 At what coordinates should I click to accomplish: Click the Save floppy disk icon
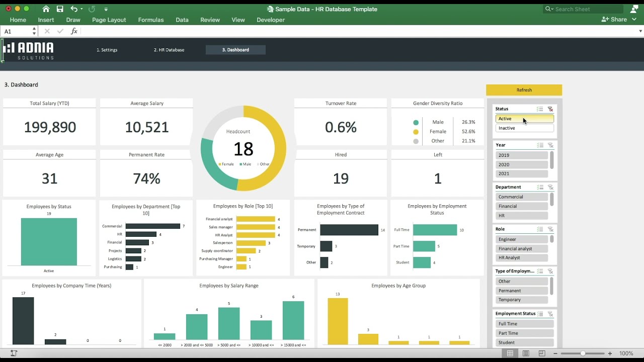click(60, 9)
